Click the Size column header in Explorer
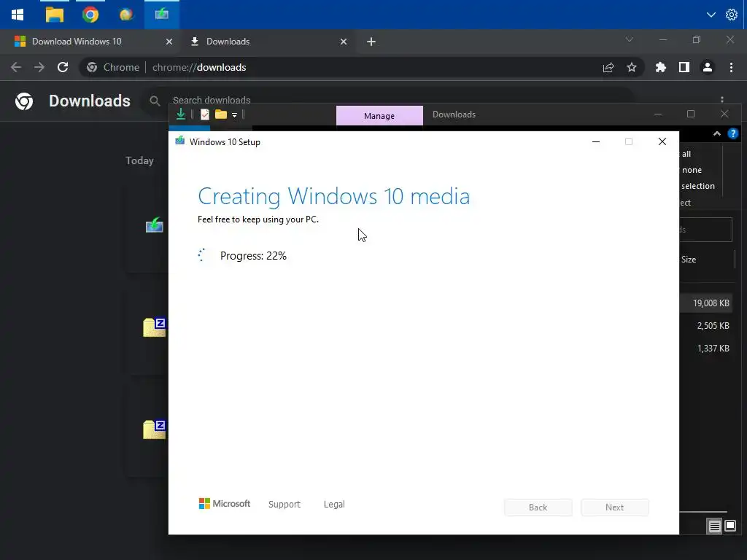Viewport: 747px width, 560px height. [689, 260]
